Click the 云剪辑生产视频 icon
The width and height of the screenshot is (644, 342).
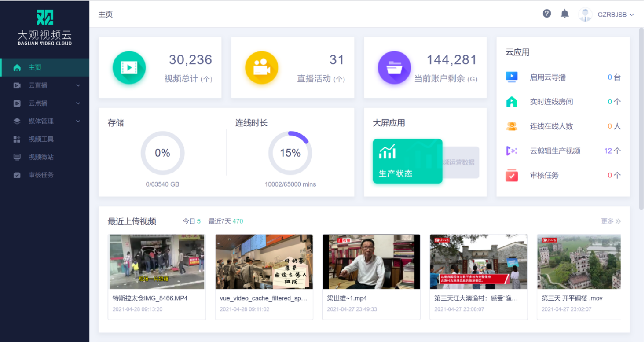pyautogui.click(x=512, y=151)
